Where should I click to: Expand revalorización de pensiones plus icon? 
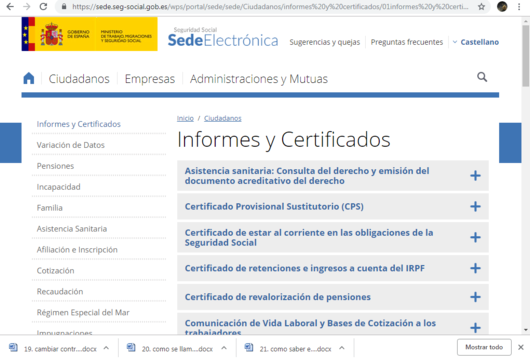(475, 297)
